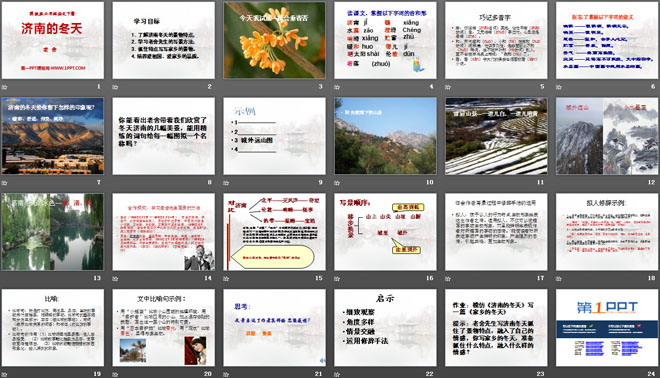Select slide 24 '第1PPT' ending thumbnail
Image resolution: width=660 pixels, height=378 pixels.
click(607, 327)
